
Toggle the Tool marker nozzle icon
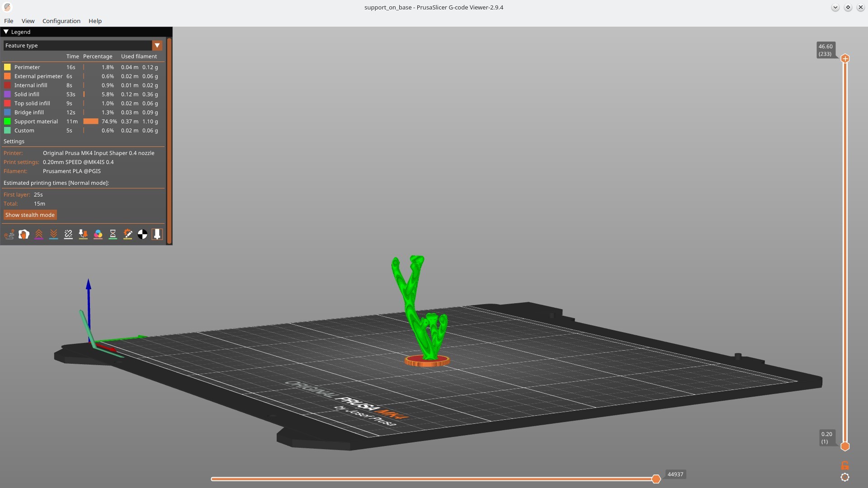[157, 234]
